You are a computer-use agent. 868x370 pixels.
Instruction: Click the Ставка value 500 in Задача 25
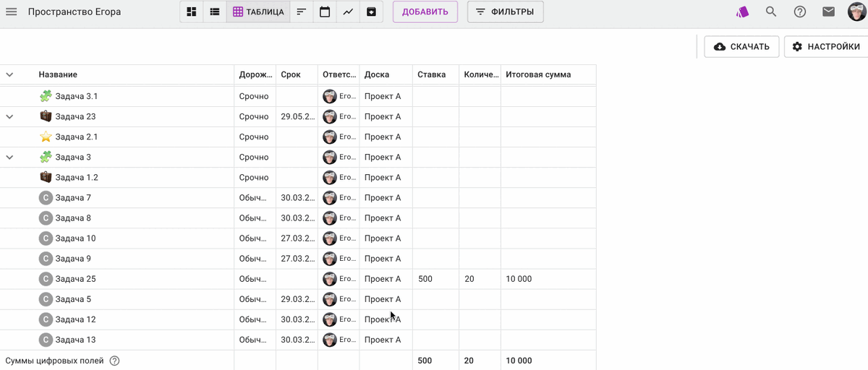click(x=425, y=278)
